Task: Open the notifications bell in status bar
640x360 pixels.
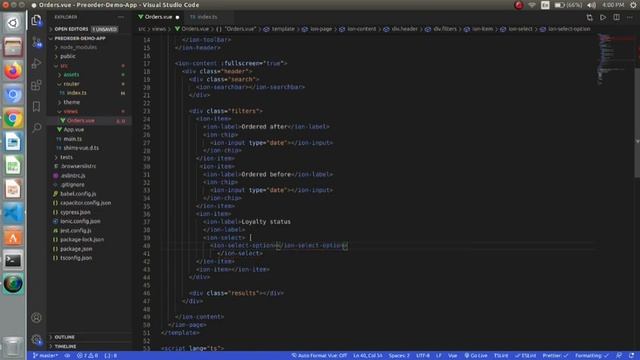Action: pos(631,356)
